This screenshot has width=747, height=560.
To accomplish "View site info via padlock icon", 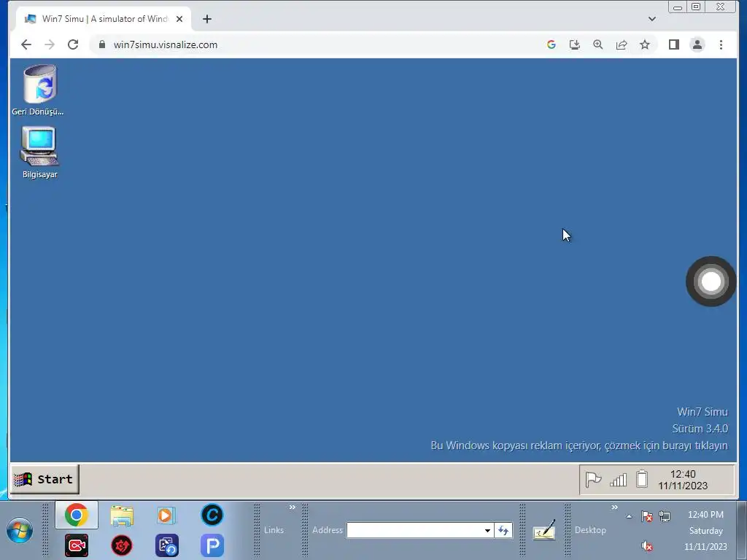I will point(101,44).
